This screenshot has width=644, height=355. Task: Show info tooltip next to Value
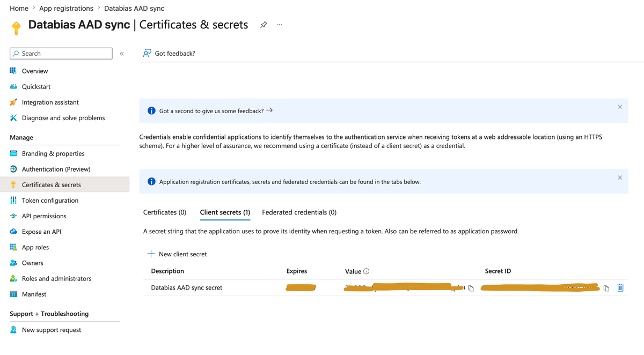366,271
